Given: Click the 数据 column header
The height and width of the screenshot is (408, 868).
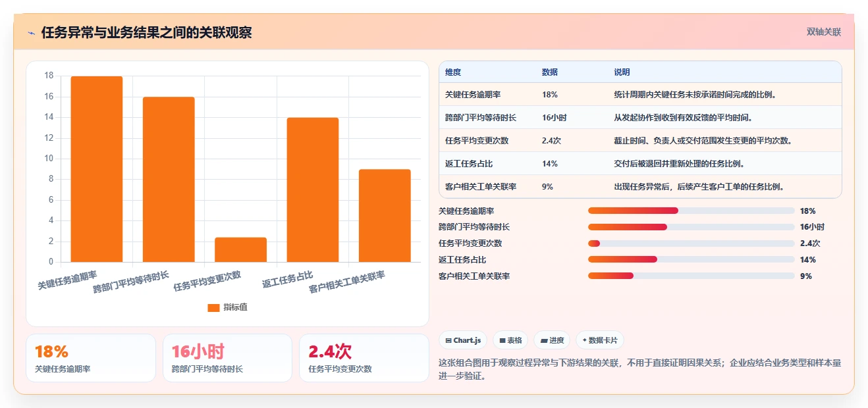Looking at the screenshot, I should (x=550, y=72).
